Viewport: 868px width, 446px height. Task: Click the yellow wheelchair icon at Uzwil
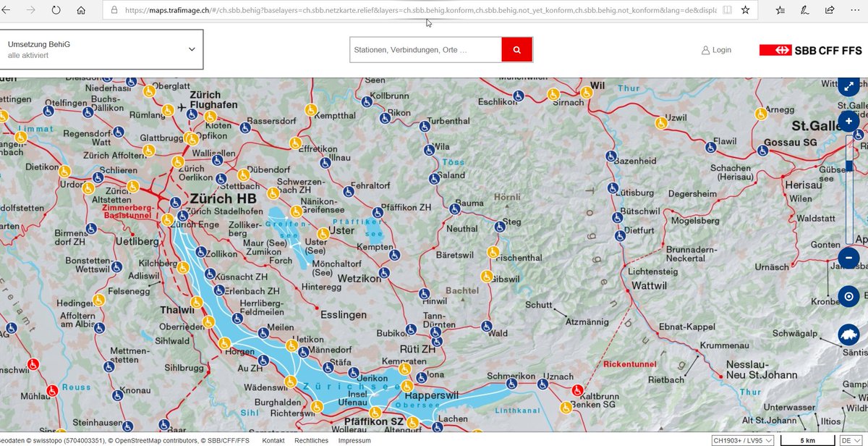tap(661, 124)
